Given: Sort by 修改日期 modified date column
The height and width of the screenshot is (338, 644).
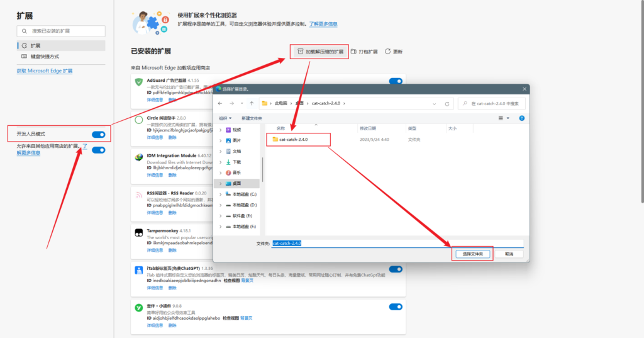Looking at the screenshot, I should click(x=368, y=128).
